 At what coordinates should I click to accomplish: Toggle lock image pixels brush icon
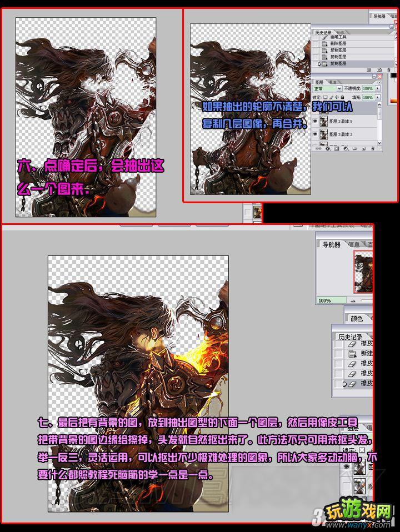coord(331,97)
